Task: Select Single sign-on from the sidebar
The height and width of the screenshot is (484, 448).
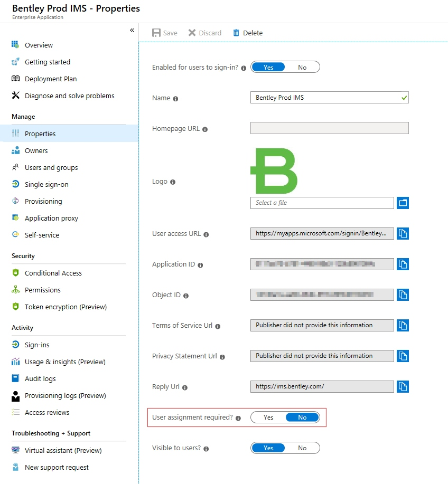Action: pos(46,184)
